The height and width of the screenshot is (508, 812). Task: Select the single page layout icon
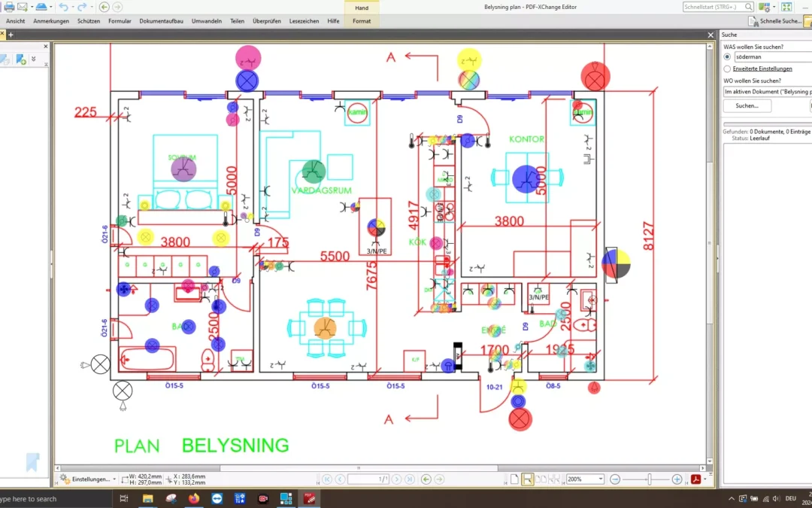tap(514, 479)
